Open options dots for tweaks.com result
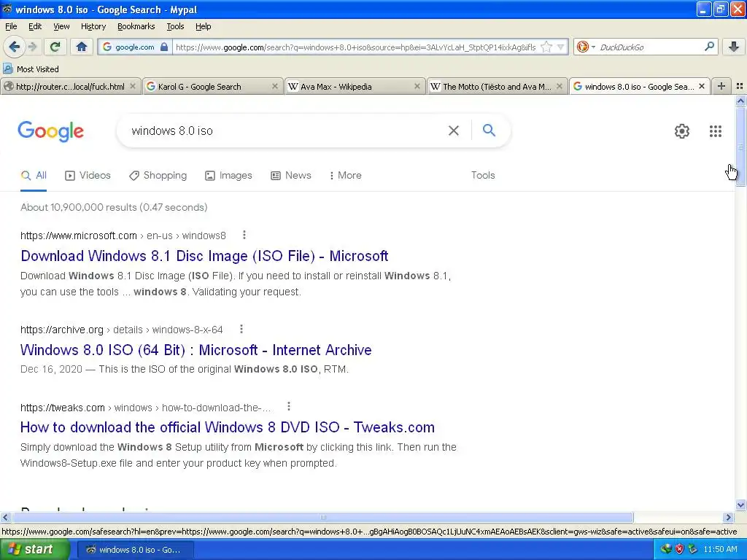The height and width of the screenshot is (560, 747). [x=288, y=406]
